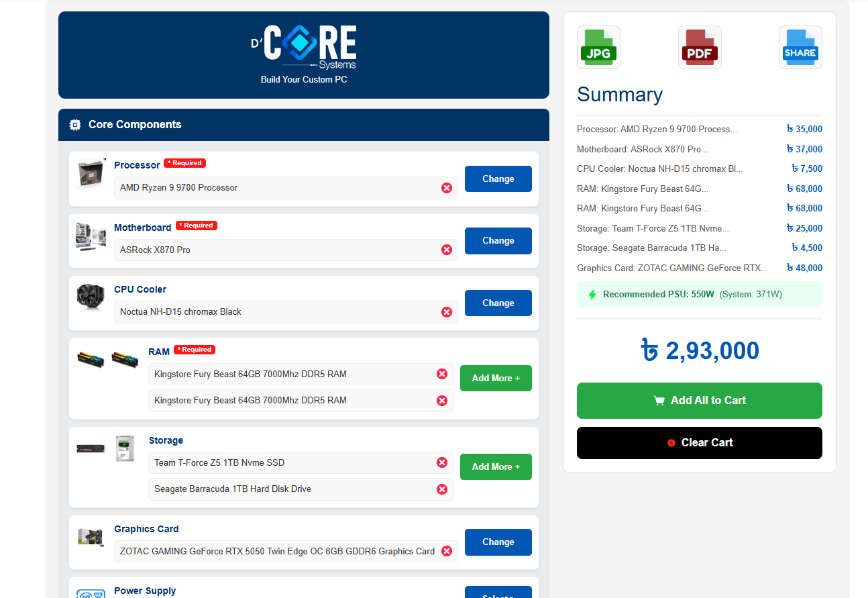
Task: Click the lightning bolt PSU icon
Action: [x=592, y=295]
